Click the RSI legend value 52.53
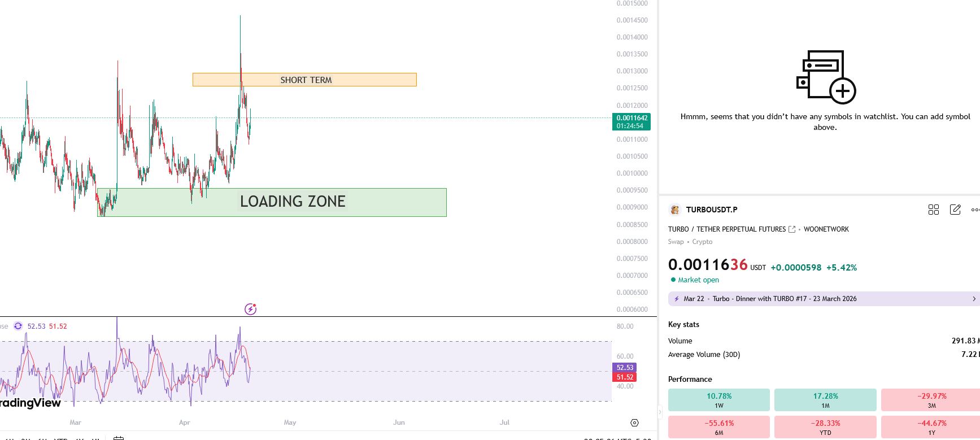 pos(36,326)
